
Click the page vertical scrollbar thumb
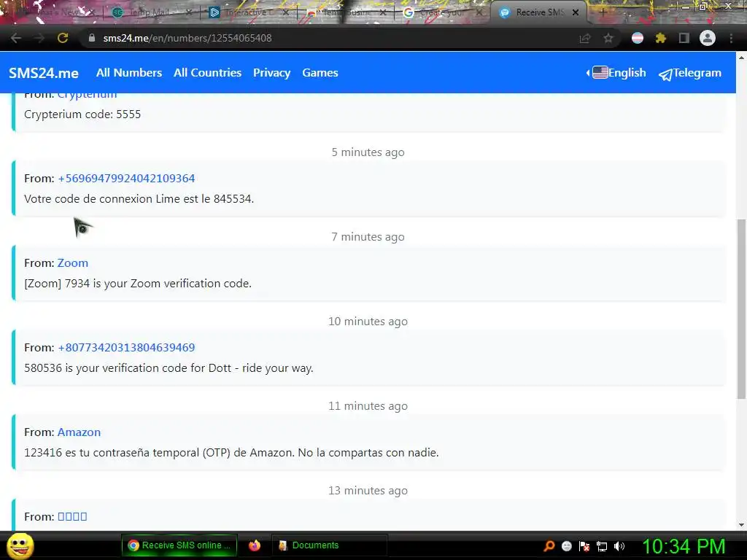(x=741, y=309)
